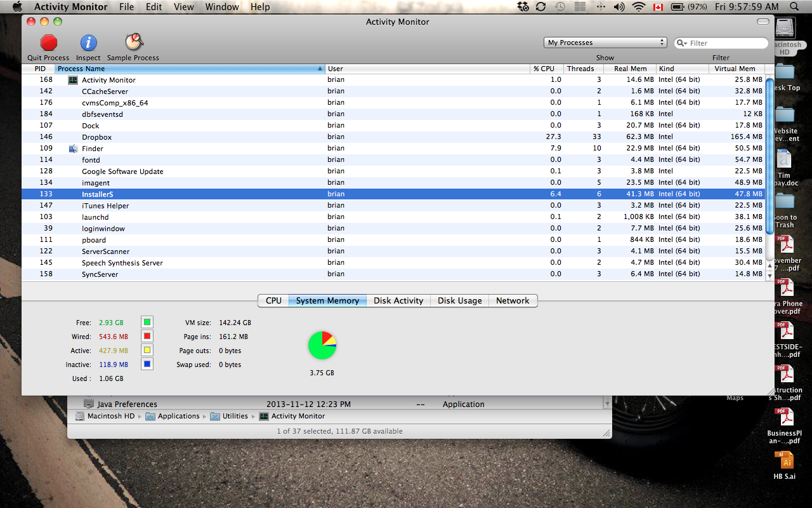
Task: Click the menu bar clock Fri 9:57:59 AM
Action: pyautogui.click(x=746, y=7)
